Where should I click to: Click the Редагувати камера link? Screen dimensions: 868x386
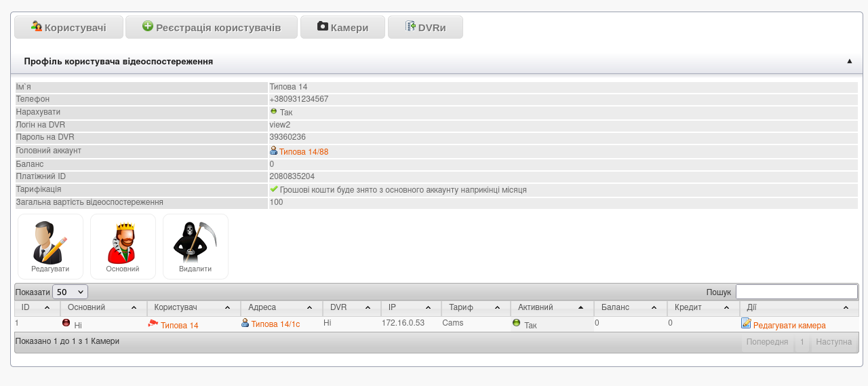coord(789,326)
